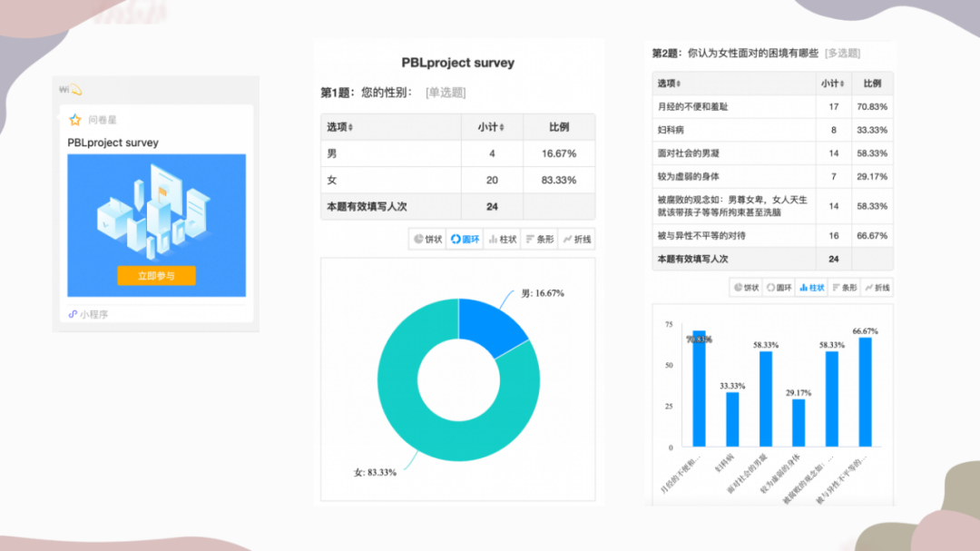Switch question 2 chart to 折线
Viewport: 980px width, 551px height.
click(x=877, y=288)
